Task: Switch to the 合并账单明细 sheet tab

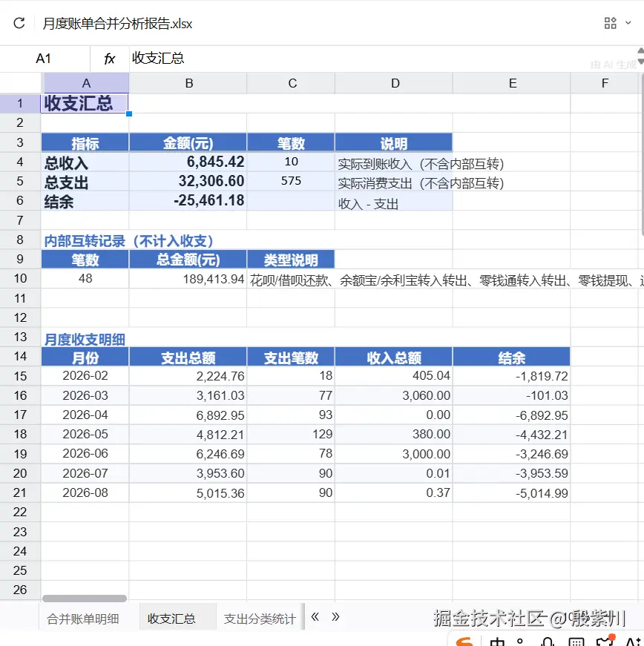Action: click(83, 619)
